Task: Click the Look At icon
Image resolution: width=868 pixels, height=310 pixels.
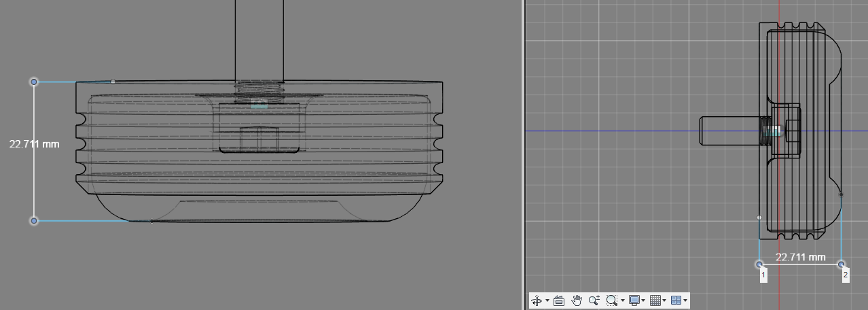Action: point(559,300)
